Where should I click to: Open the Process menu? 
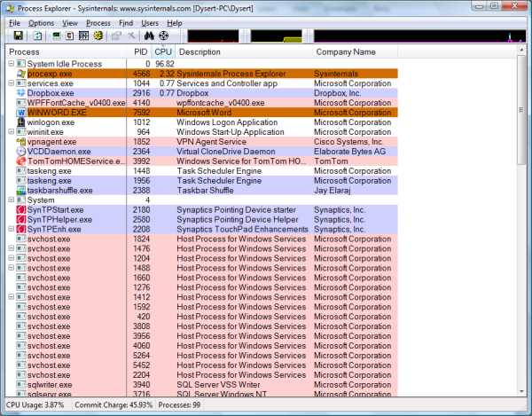98,23
